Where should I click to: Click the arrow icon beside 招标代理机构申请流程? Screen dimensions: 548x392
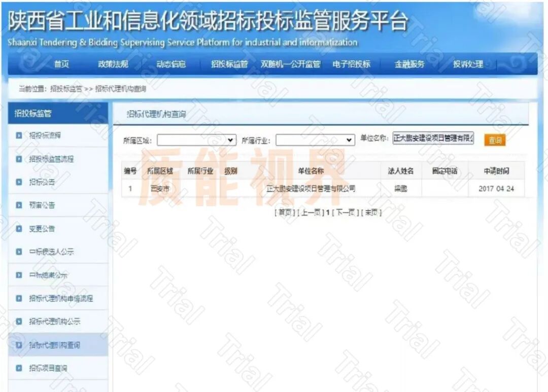coord(19,299)
